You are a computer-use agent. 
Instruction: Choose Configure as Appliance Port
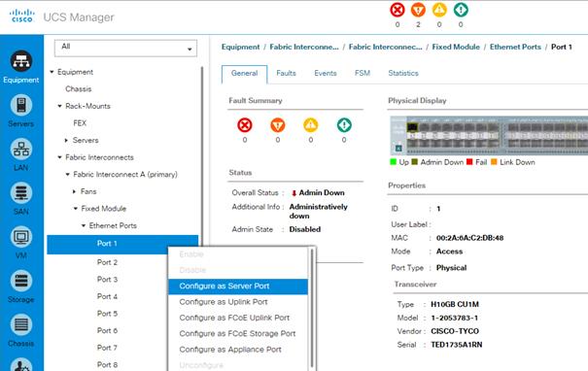click(x=238, y=350)
